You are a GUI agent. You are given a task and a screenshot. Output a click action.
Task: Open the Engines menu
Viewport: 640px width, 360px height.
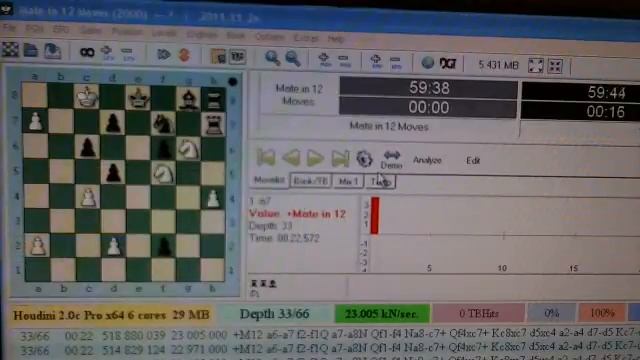[202, 34]
